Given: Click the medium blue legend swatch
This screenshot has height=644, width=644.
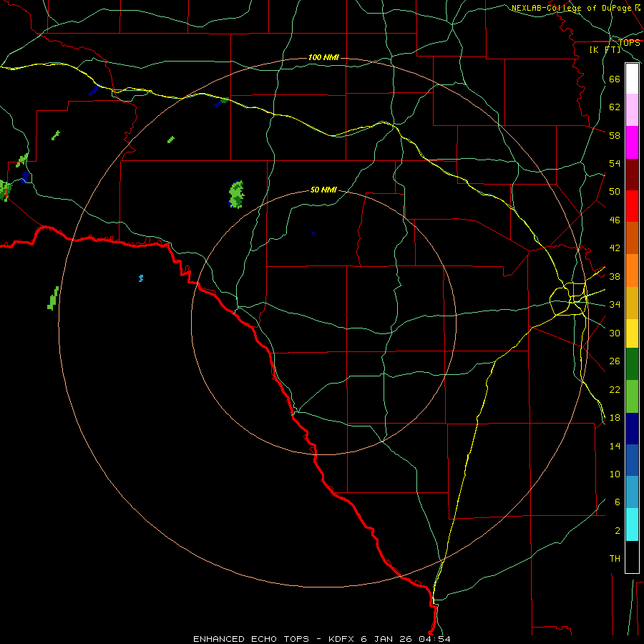Looking at the screenshot, I should click(x=632, y=460).
